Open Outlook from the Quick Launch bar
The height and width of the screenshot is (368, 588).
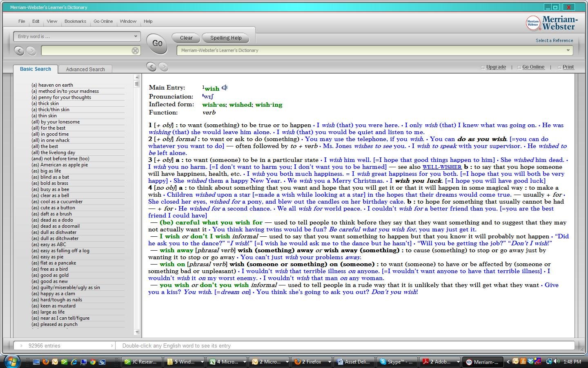(55, 362)
